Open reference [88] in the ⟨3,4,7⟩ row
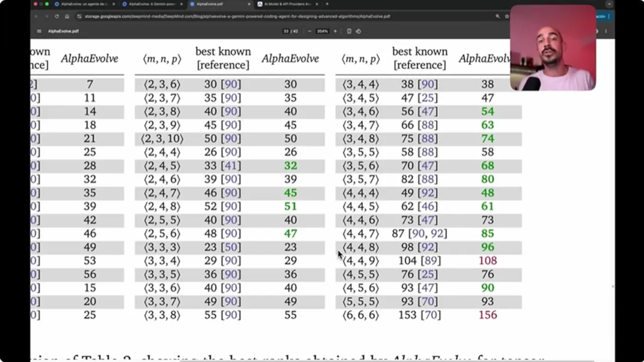 [427, 125]
